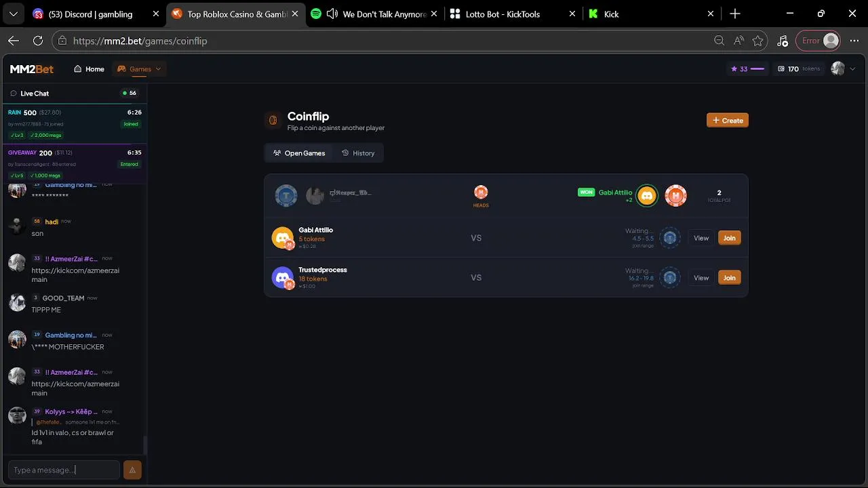Click the site lock icon in address bar
The height and width of the screenshot is (488, 868).
(62, 41)
